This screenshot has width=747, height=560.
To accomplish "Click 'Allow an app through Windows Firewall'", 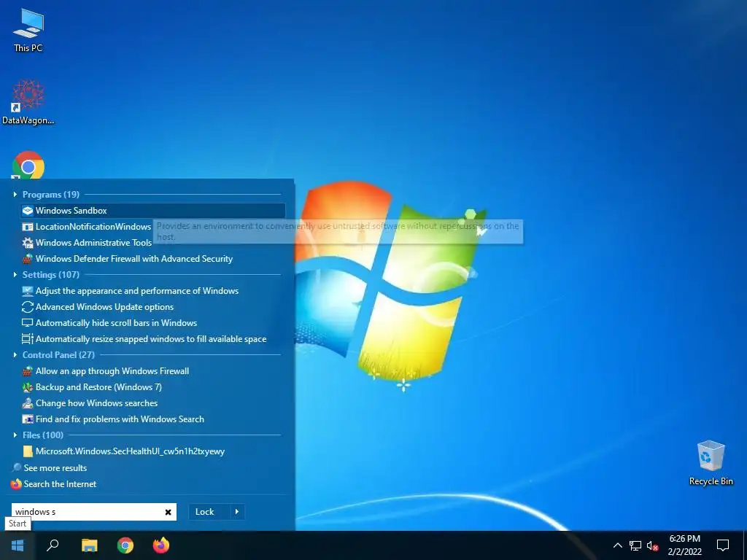I will tap(112, 371).
